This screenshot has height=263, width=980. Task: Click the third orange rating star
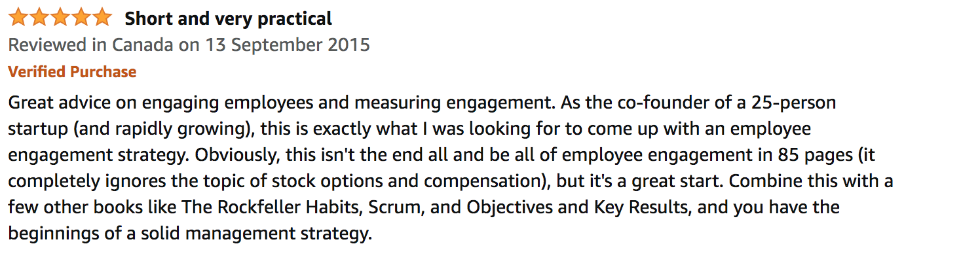[x=60, y=18]
